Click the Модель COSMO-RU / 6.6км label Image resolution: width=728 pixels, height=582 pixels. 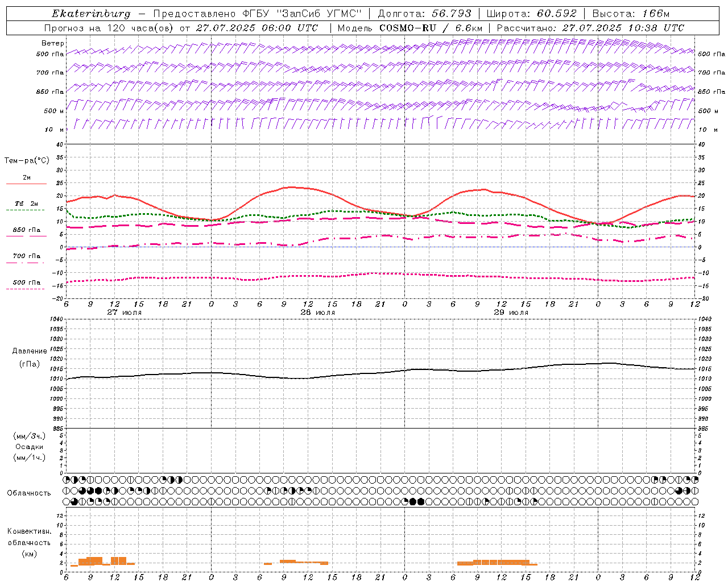pyautogui.click(x=410, y=28)
